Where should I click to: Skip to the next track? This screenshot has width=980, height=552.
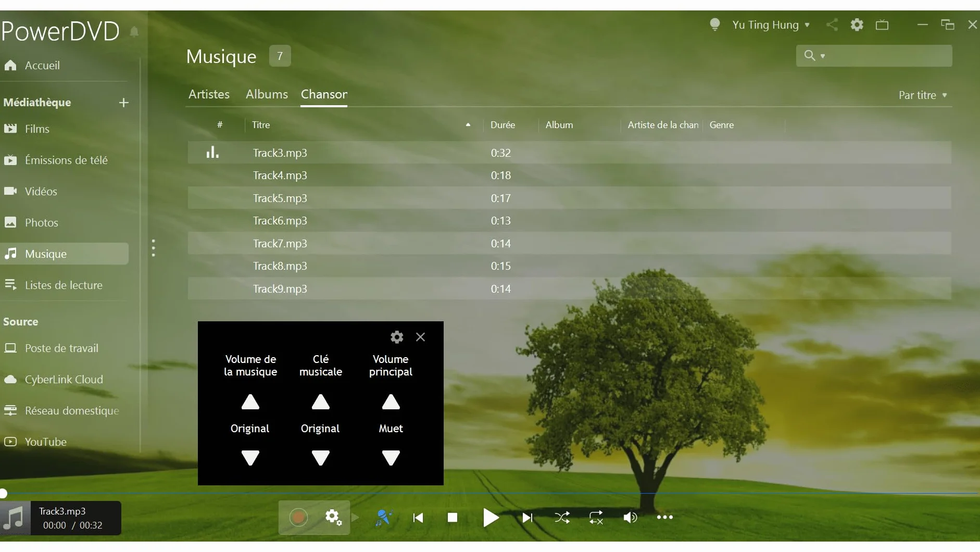[527, 518]
